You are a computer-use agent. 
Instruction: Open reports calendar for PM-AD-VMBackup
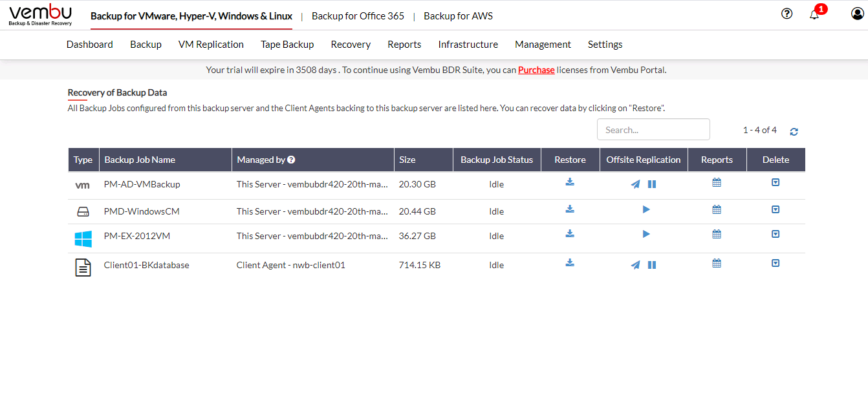(717, 183)
